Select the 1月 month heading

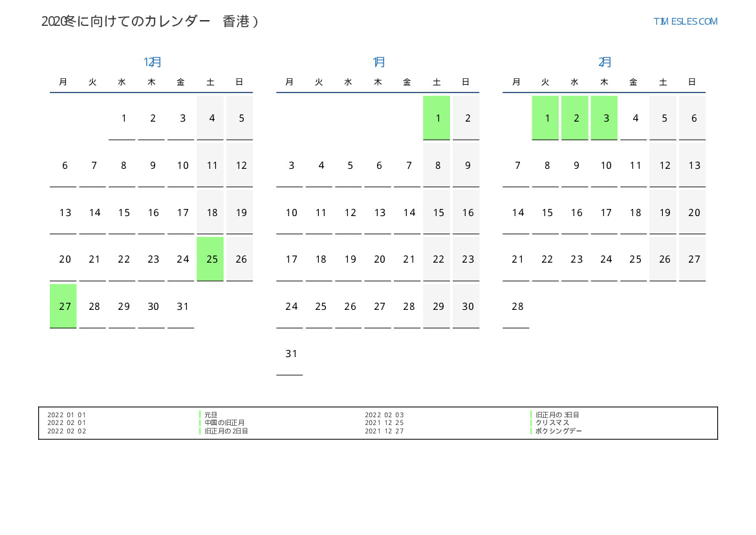[x=378, y=61]
